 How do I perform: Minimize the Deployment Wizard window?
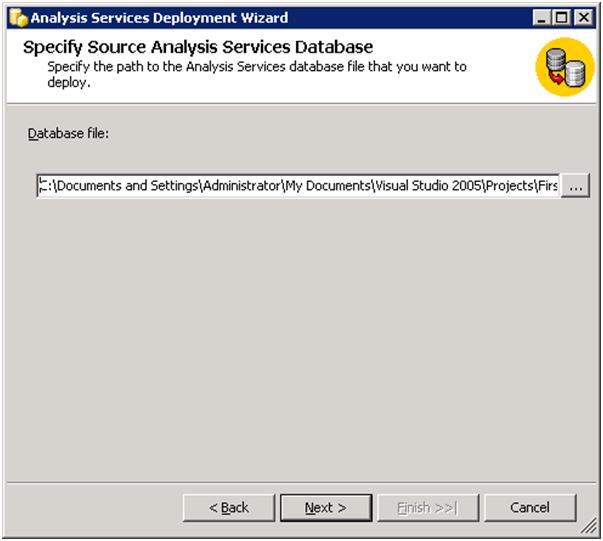point(541,18)
